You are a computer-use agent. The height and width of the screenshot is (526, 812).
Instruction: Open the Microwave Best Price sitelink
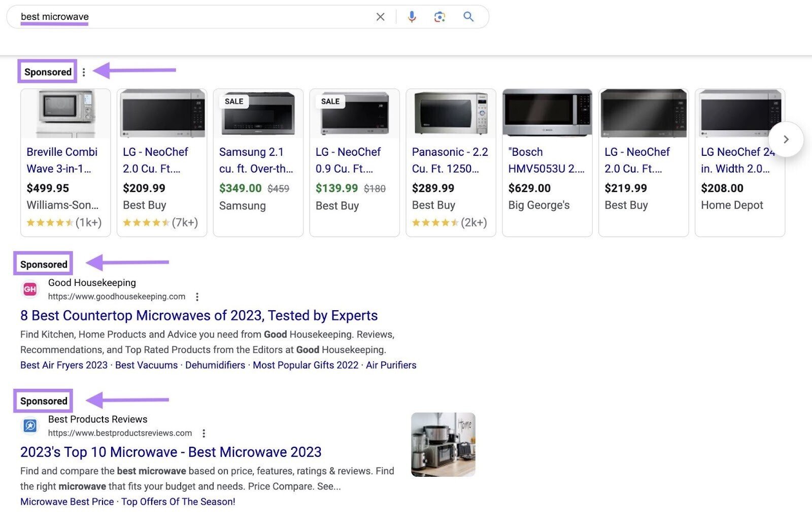click(66, 501)
